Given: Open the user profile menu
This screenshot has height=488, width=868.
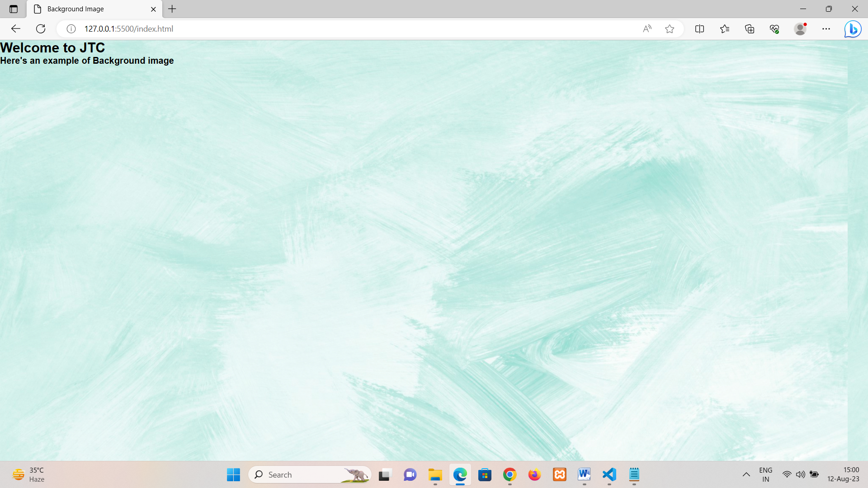Looking at the screenshot, I should pyautogui.click(x=801, y=29).
